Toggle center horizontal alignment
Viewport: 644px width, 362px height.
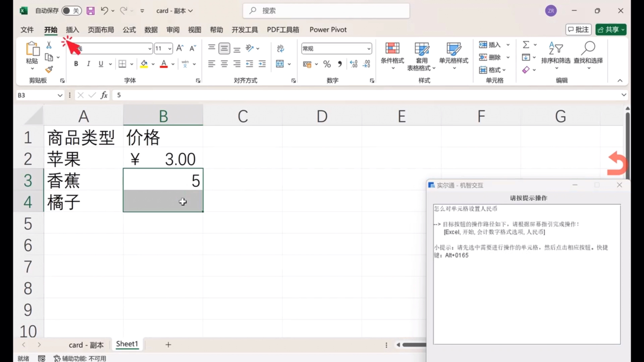coord(224,64)
